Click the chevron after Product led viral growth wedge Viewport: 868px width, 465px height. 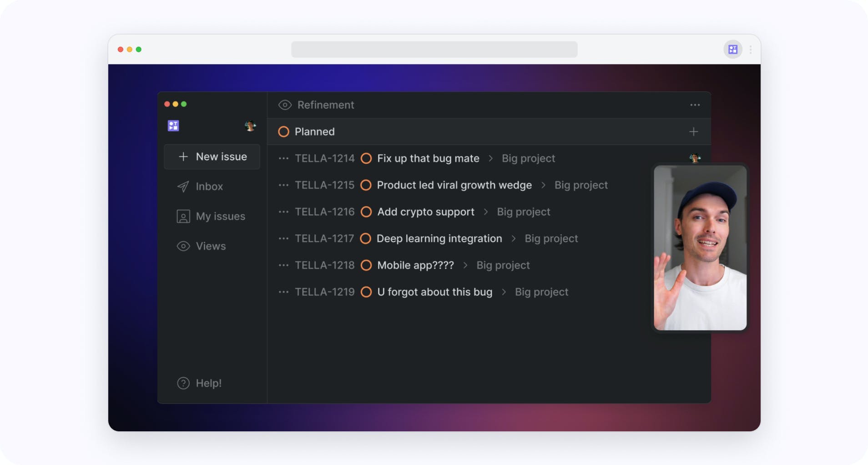pyautogui.click(x=543, y=185)
